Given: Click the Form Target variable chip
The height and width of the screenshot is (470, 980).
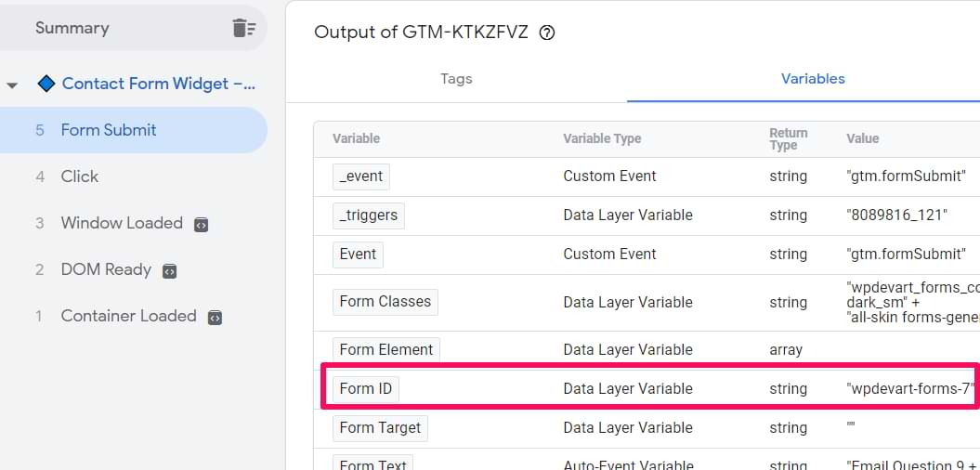Looking at the screenshot, I should click(380, 427).
